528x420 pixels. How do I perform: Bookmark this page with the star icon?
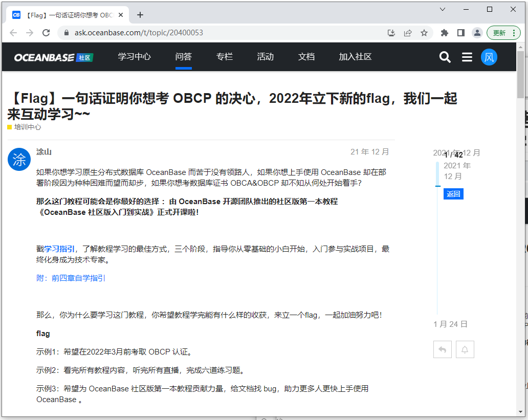424,33
